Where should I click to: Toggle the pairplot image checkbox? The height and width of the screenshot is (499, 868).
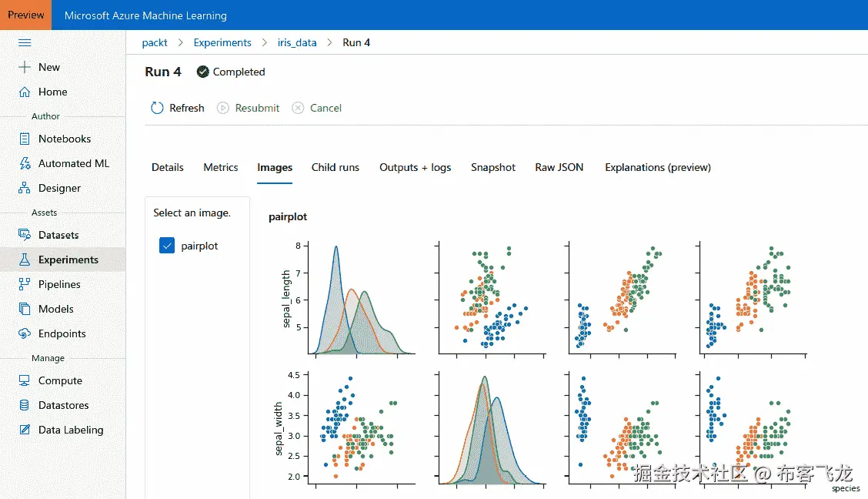pyautogui.click(x=168, y=245)
